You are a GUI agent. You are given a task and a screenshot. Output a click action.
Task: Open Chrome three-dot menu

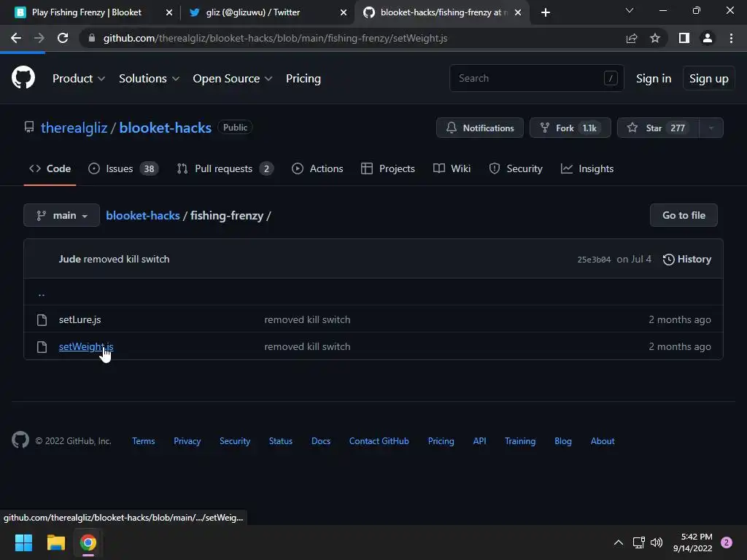click(731, 38)
